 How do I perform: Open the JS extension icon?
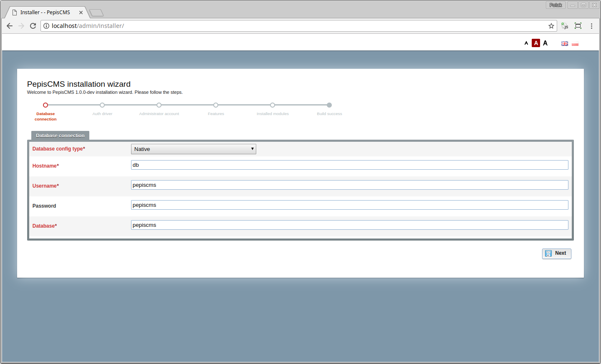(x=565, y=26)
